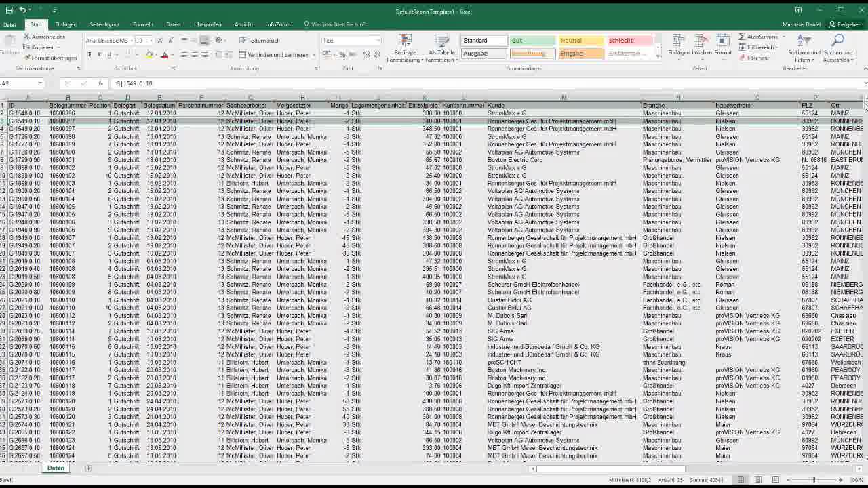Align text right in the ribbon
Viewport: 868px width, 488px height.
(x=204, y=54)
